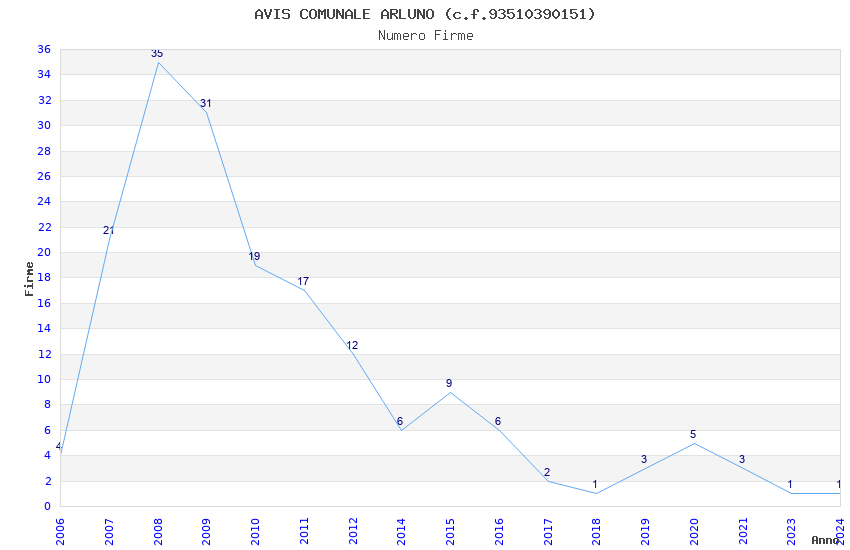The image size is (850, 550).
Task: Click the data label 1 above 2018
Action: (x=595, y=484)
